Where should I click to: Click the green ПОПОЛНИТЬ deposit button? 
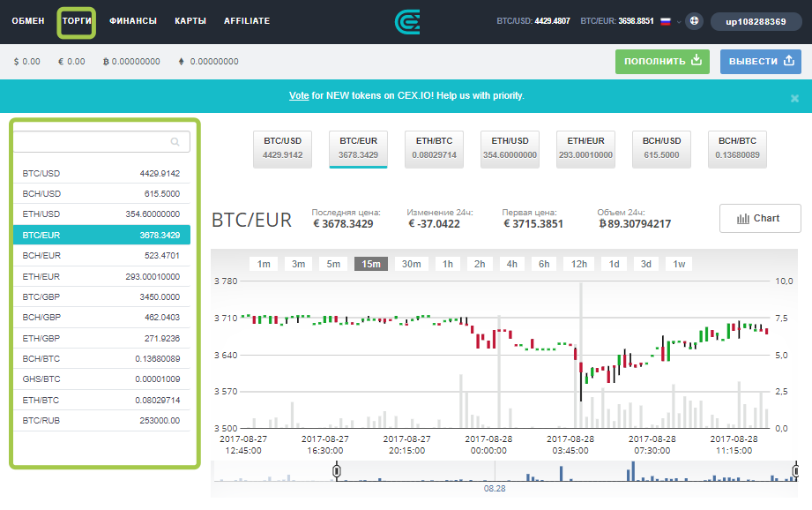click(x=662, y=61)
